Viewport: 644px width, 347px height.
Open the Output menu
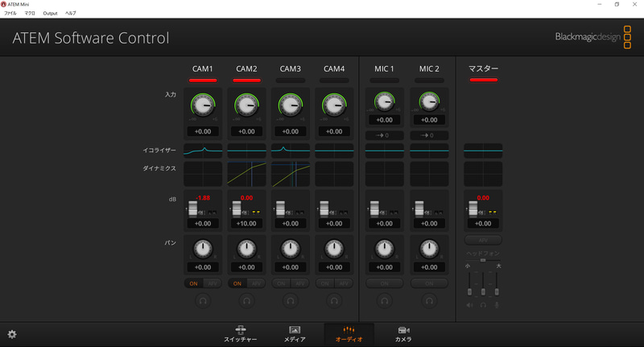click(x=50, y=13)
